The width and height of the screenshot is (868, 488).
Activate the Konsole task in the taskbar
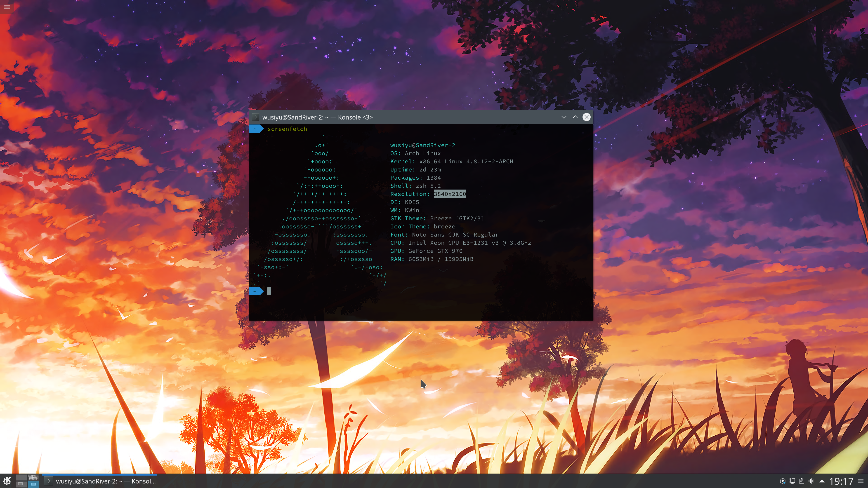pos(100,481)
